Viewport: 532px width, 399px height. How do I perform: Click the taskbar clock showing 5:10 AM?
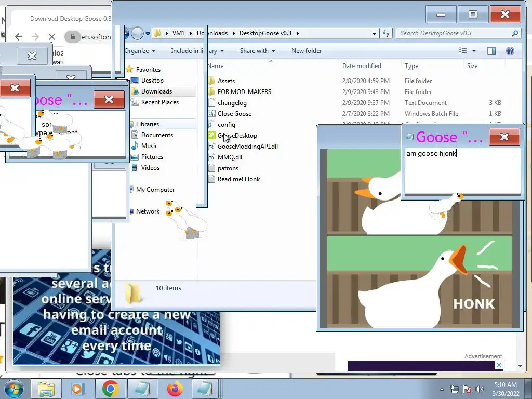coord(507,389)
